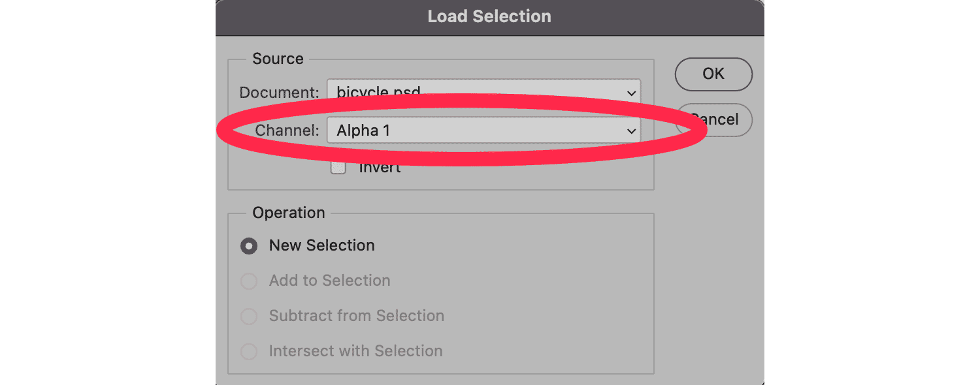The image size is (980, 385).
Task: Select the New Selection radio button
Action: (249, 246)
